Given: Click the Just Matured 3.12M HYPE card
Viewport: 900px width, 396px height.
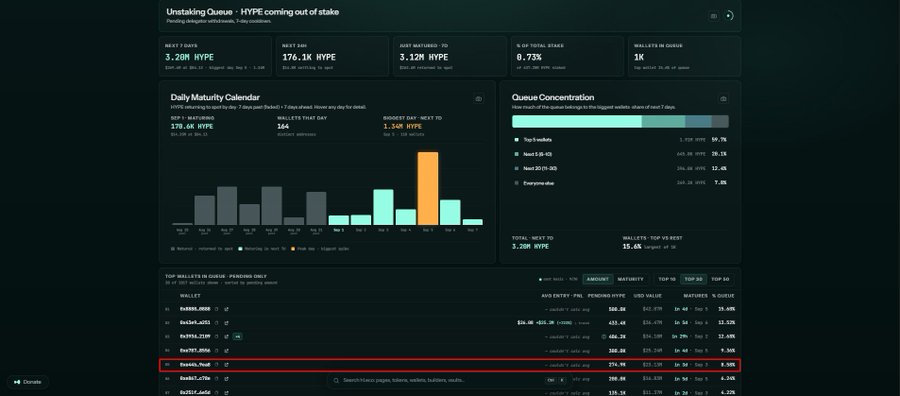Looking at the screenshot, I should click(449, 56).
